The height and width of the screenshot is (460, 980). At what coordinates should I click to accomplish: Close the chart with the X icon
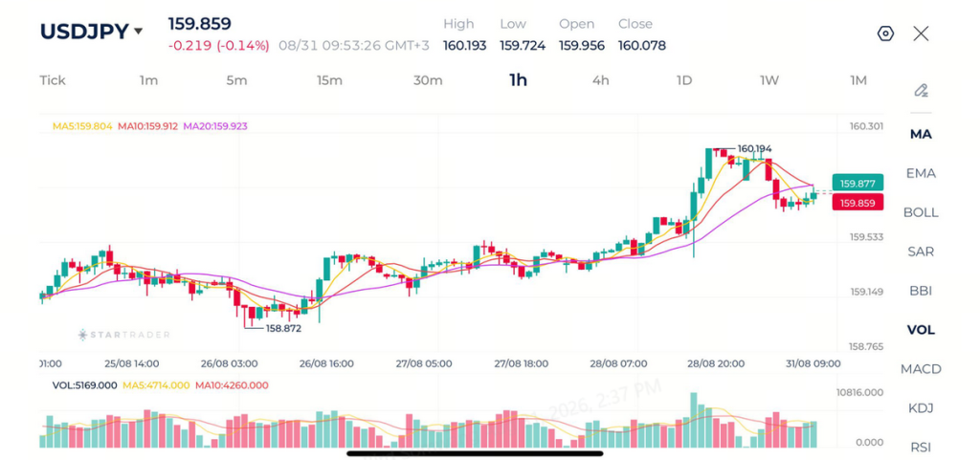pyautogui.click(x=921, y=33)
